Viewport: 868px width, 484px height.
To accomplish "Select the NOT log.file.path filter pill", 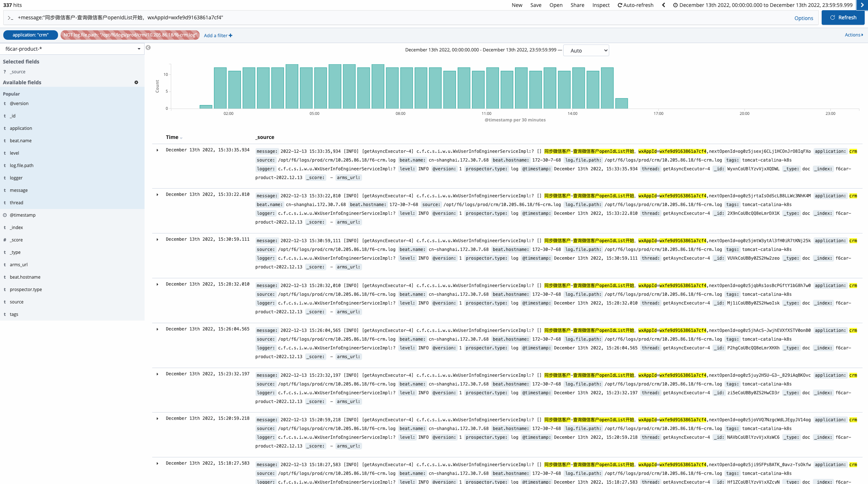I will pos(130,35).
